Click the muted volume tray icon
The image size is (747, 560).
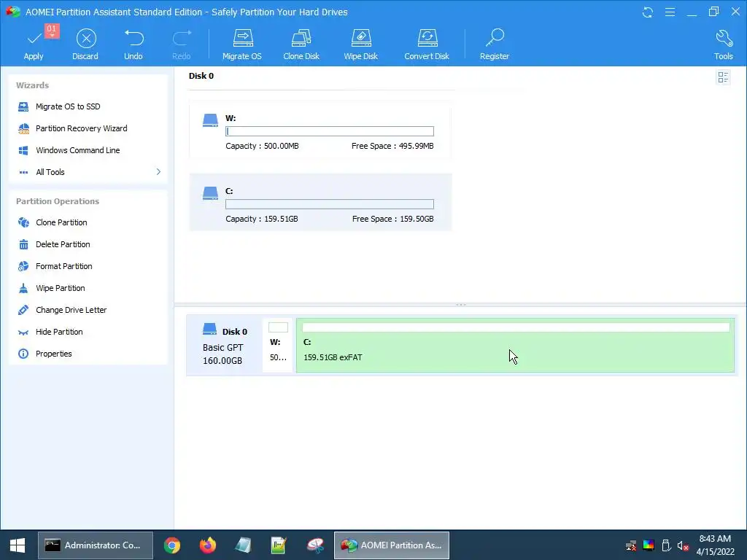(683, 545)
